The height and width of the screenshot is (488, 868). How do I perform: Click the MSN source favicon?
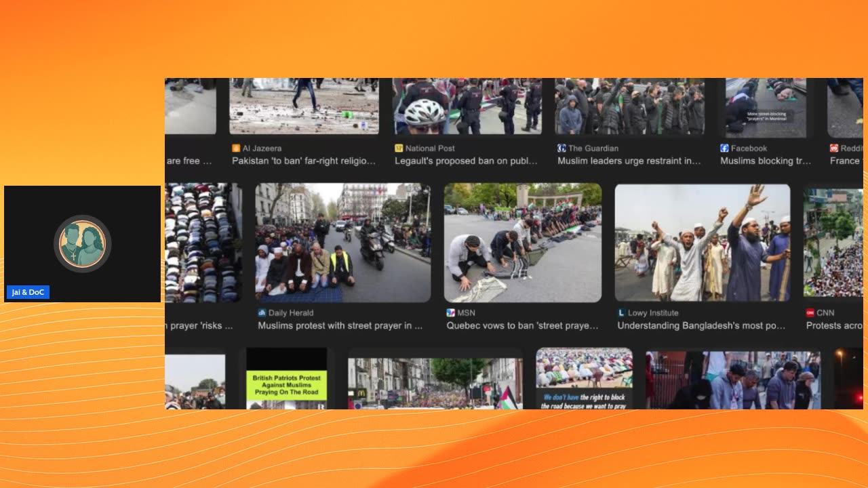click(x=450, y=312)
